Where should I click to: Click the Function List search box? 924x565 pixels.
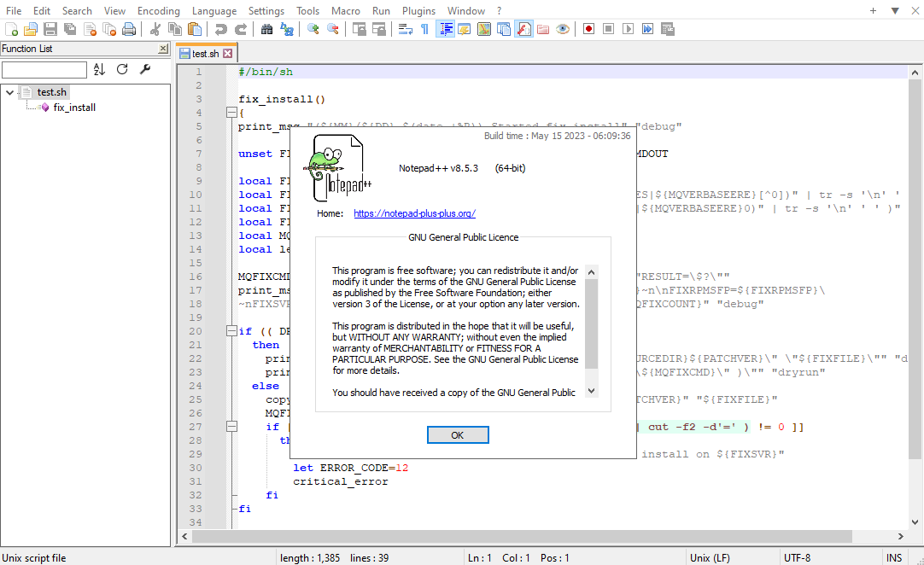point(44,69)
